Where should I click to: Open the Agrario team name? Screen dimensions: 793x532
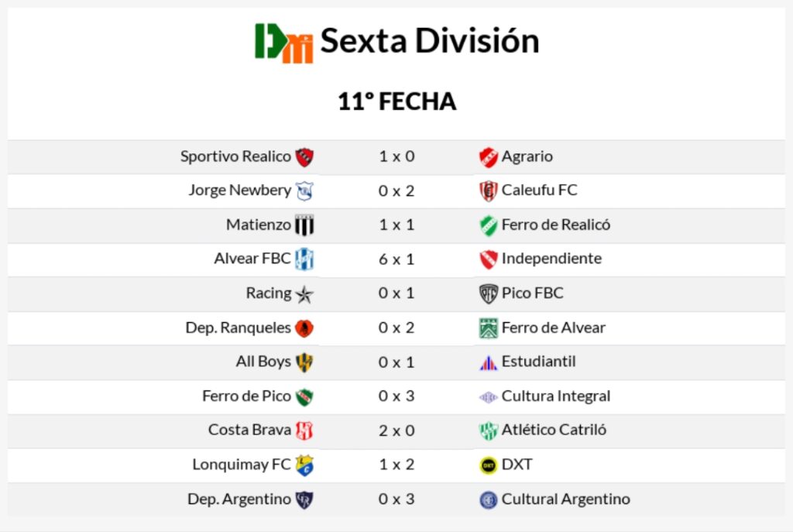527,156
